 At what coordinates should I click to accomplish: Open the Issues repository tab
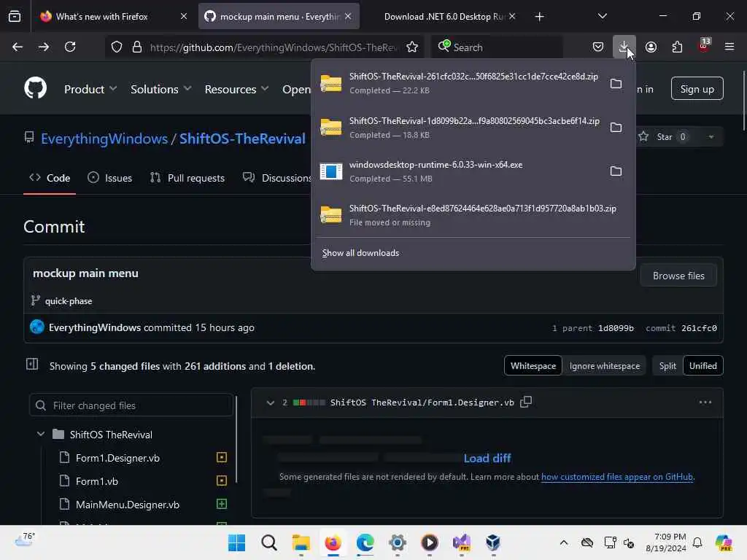pyautogui.click(x=110, y=178)
